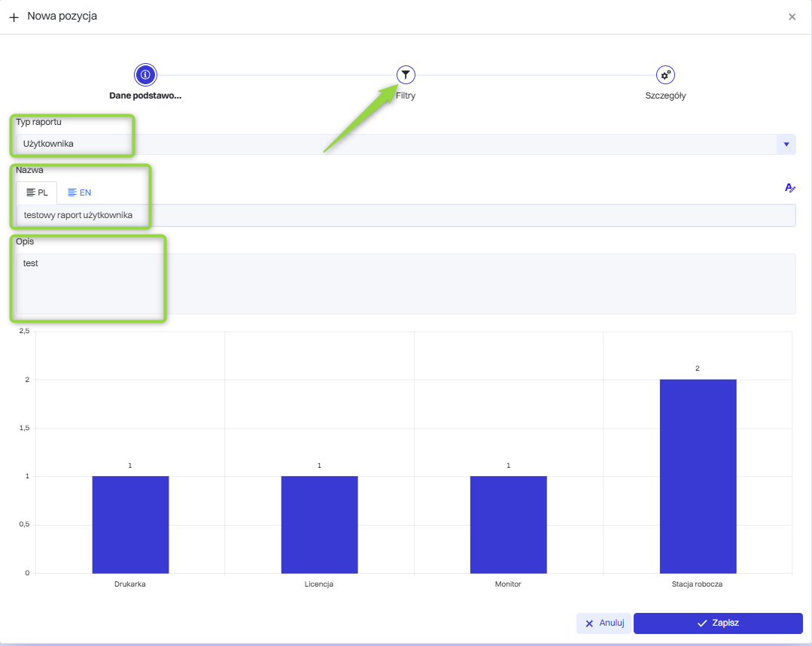Image resolution: width=812 pixels, height=646 pixels.
Task: Open the Filtry step funnel icon
Action: pyautogui.click(x=406, y=74)
